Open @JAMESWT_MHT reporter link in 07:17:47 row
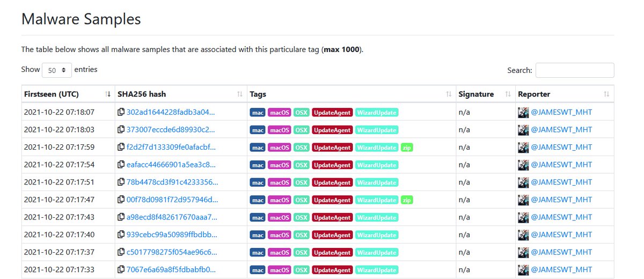The image size is (644, 279). point(561,200)
